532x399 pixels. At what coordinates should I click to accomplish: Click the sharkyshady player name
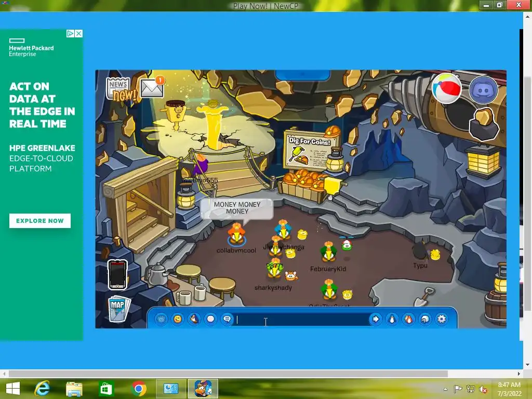pos(273,288)
